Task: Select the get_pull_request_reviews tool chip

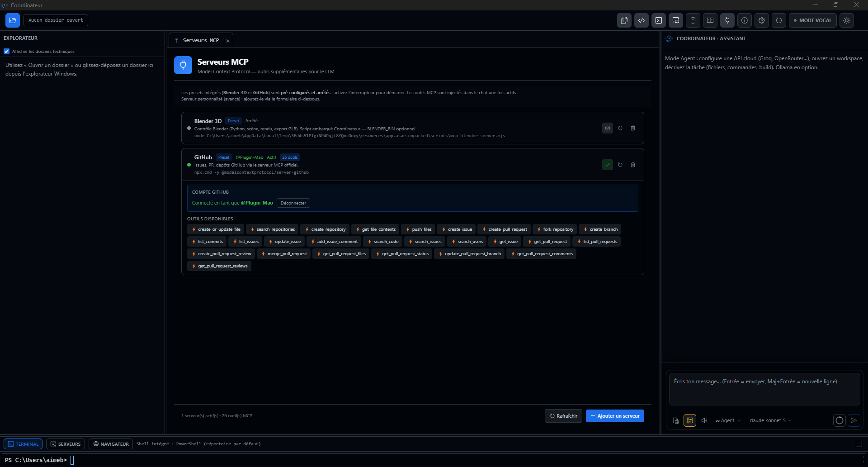Action: click(x=219, y=266)
